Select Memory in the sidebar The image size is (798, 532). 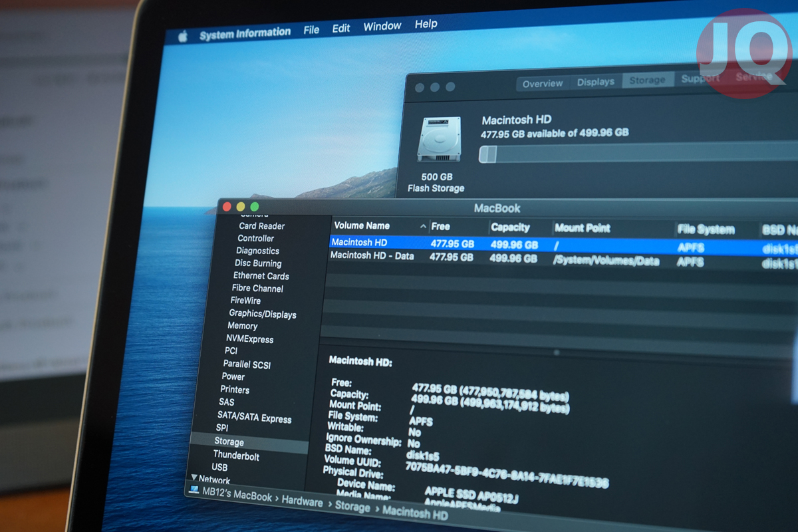(x=243, y=326)
